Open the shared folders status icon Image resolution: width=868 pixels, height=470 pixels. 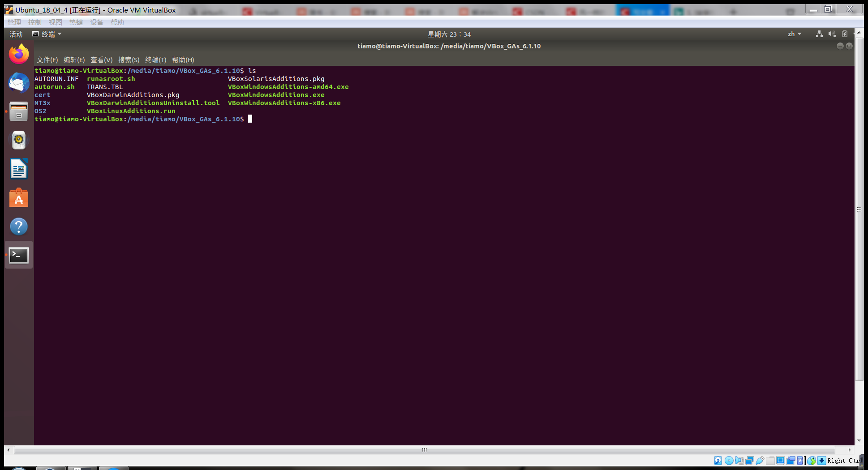tap(770, 461)
